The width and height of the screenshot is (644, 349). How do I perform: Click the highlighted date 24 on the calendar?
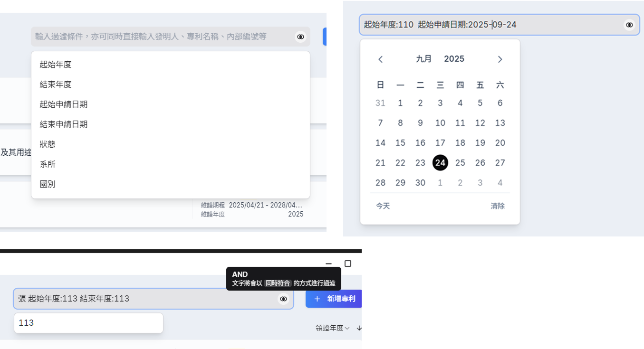click(440, 162)
